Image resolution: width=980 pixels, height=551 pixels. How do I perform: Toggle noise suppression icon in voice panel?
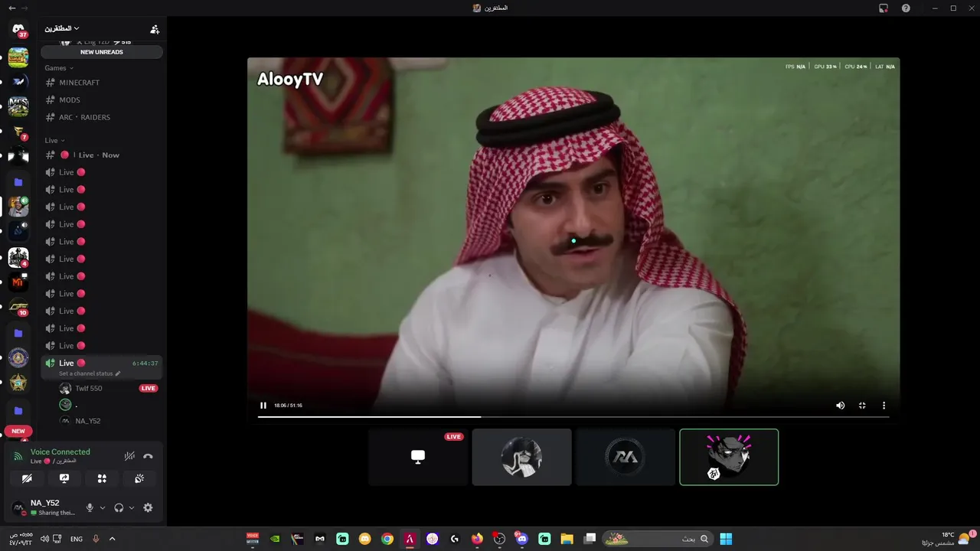(x=129, y=456)
